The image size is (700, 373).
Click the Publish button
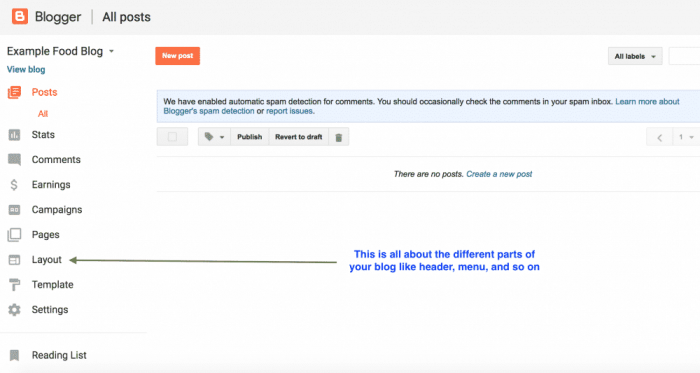(x=250, y=137)
